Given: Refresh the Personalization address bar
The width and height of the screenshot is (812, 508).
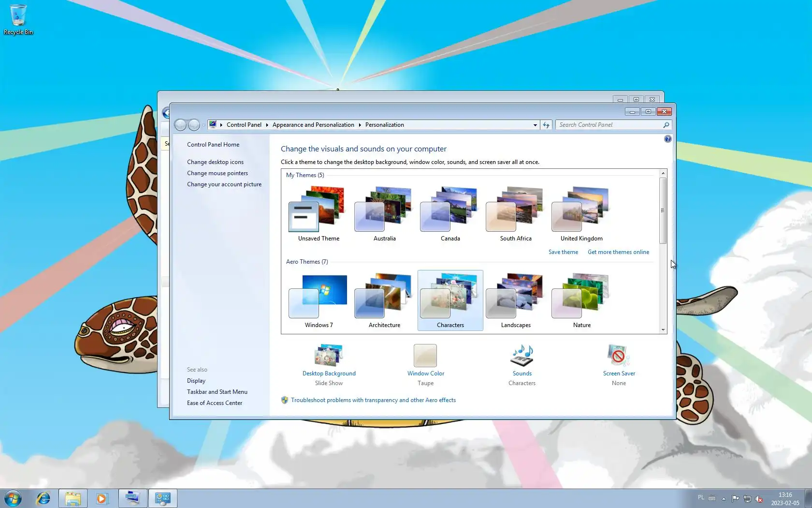Looking at the screenshot, I should click(546, 125).
